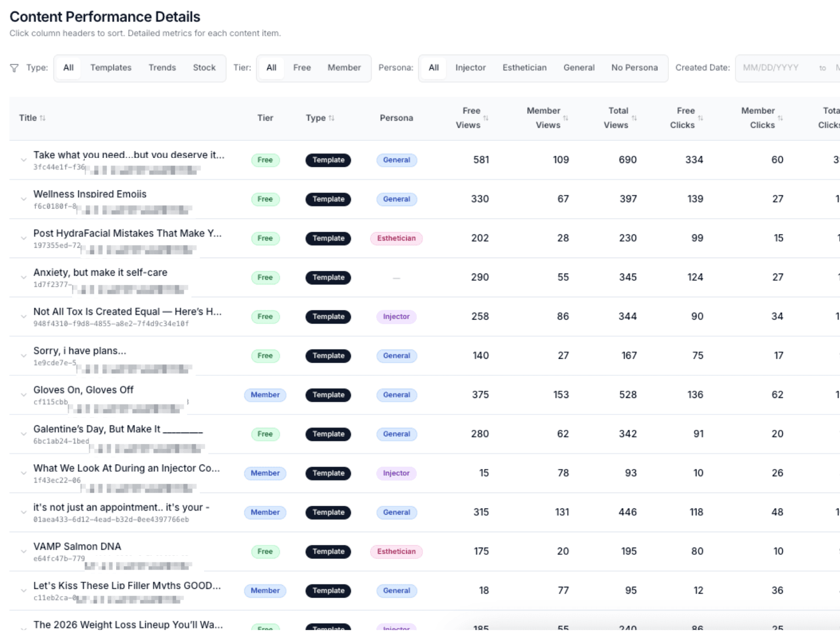Viewport: 840px width, 634px height.
Task: Sort by Free Views arrows icon
Action: (x=486, y=118)
